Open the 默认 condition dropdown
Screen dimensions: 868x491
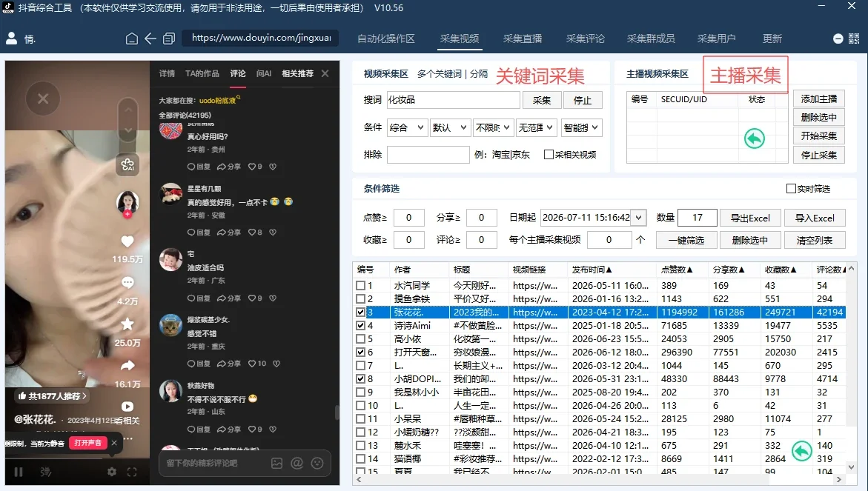(x=451, y=127)
